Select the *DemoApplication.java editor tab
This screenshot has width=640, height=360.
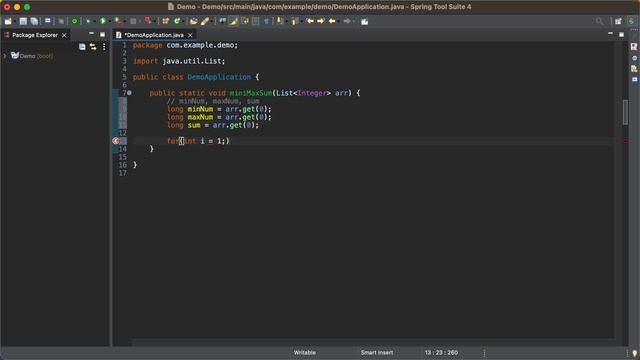[154, 35]
